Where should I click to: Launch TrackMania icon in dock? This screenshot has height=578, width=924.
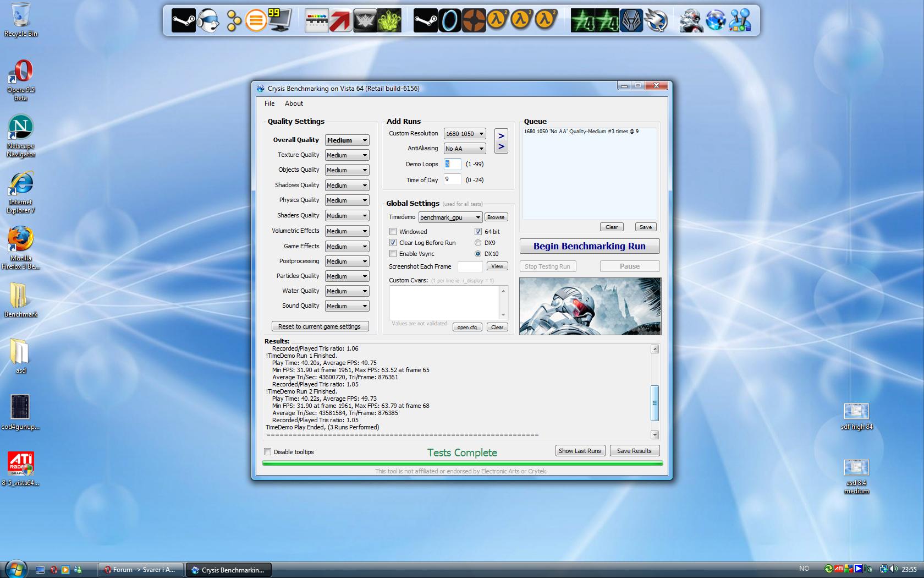(316, 21)
